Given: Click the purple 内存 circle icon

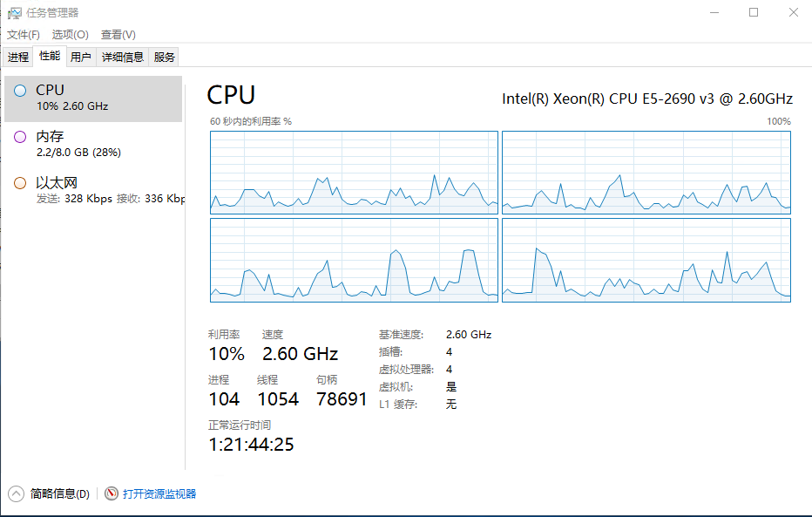Looking at the screenshot, I should (20, 136).
